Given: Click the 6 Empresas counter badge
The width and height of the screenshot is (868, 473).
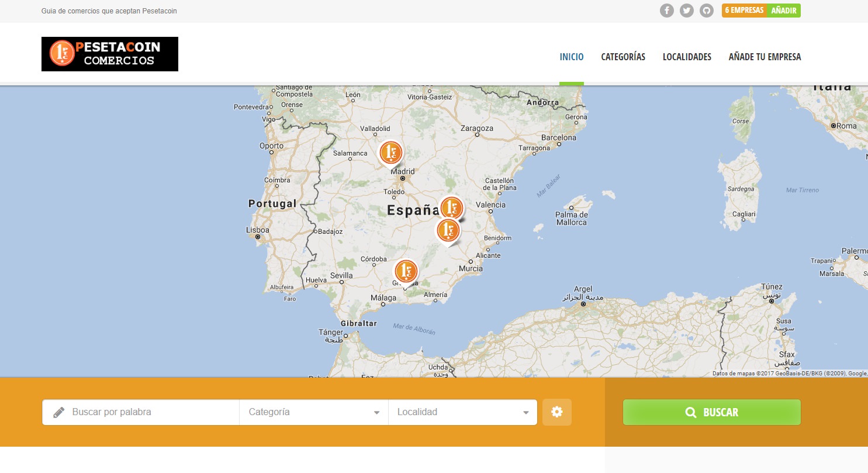Looking at the screenshot, I should [744, 11].
